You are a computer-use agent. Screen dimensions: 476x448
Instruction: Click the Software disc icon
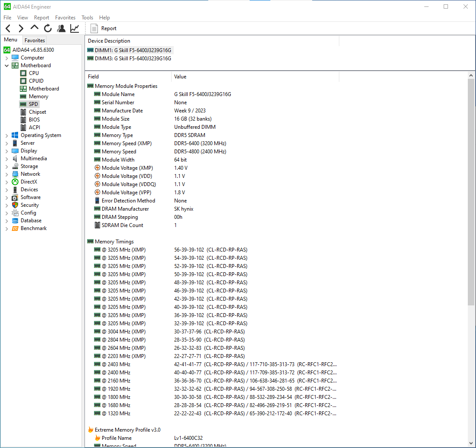tap(15, 197)
